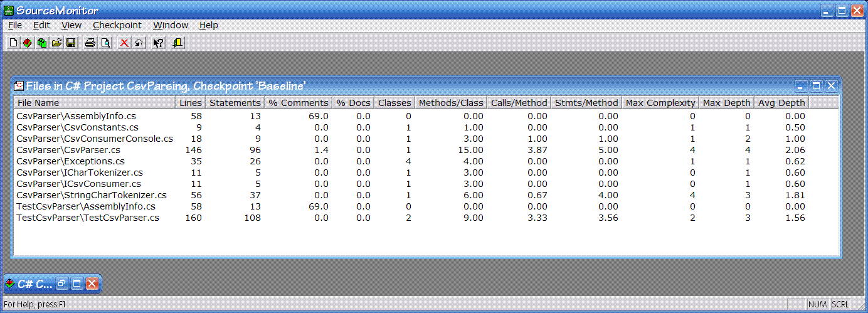Sort by the Methods/Class column header
This screenshot has width=868, height=313.
click(x=451, y=103)
